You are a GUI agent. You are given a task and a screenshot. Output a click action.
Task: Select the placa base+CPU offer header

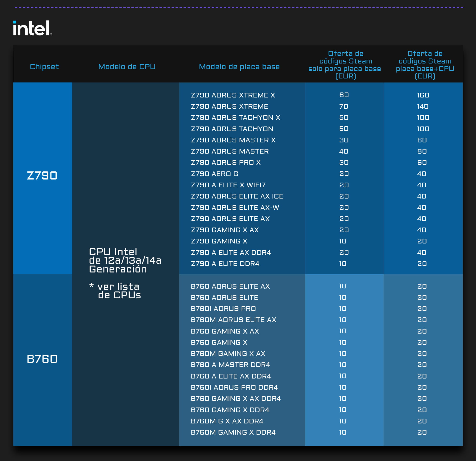pyautogui.click(x=425, y=64)
